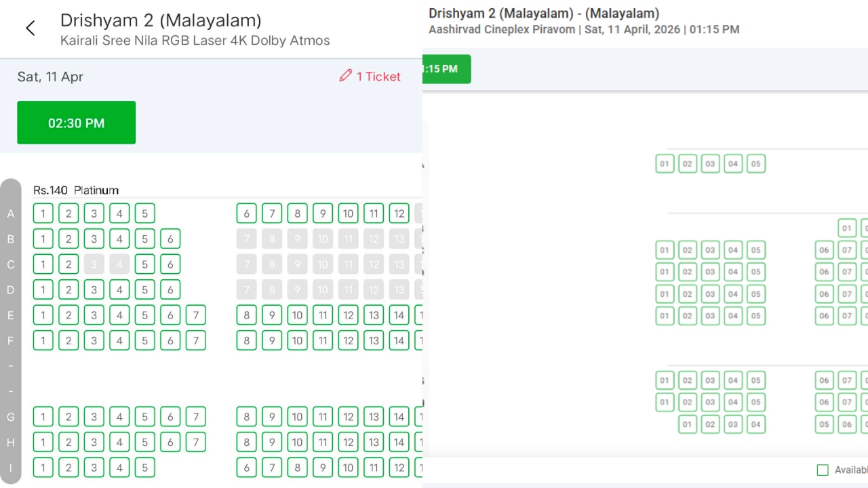Choose seat 12 in row A
The height and width of the screenshot is (488, 868).
pos(399,213)
